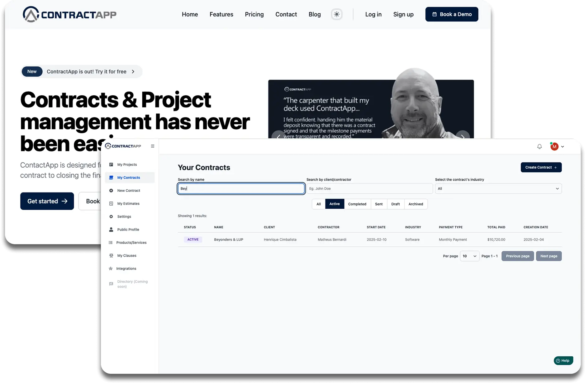Click the My Contracts sidebar icon
Image resolution: width=588 pixels, height=385 pixels.
coord(111,178)
